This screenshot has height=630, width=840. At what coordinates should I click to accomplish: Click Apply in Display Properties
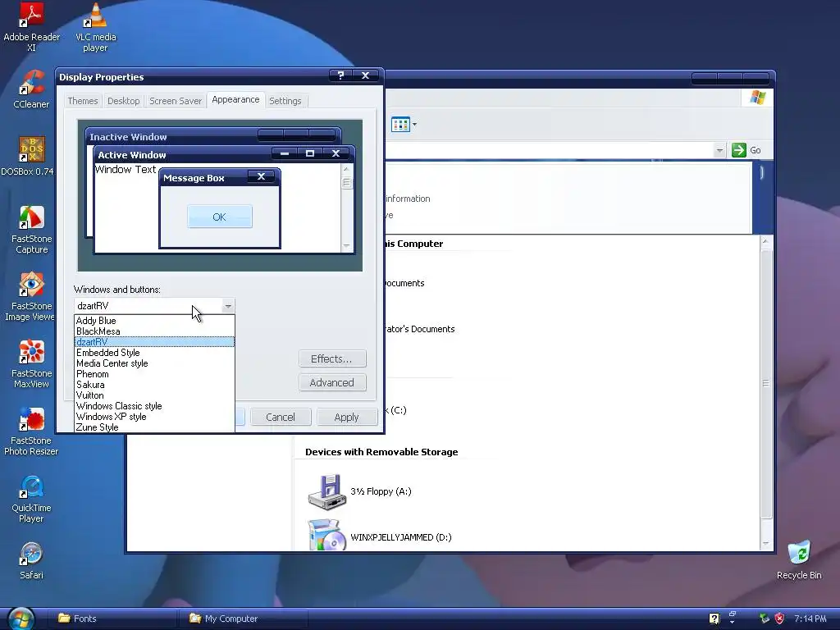tap(347, 417)
